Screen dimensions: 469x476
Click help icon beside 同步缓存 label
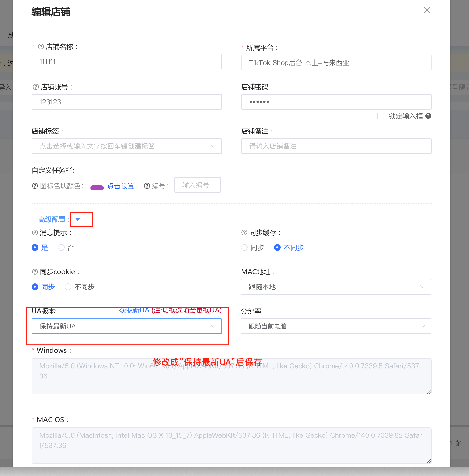244,233
